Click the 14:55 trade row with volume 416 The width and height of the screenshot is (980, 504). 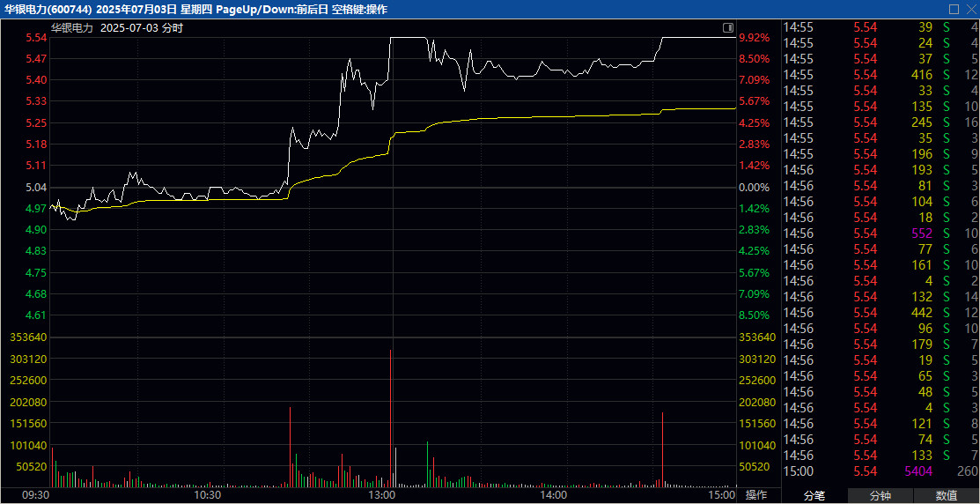click(881, 75)
